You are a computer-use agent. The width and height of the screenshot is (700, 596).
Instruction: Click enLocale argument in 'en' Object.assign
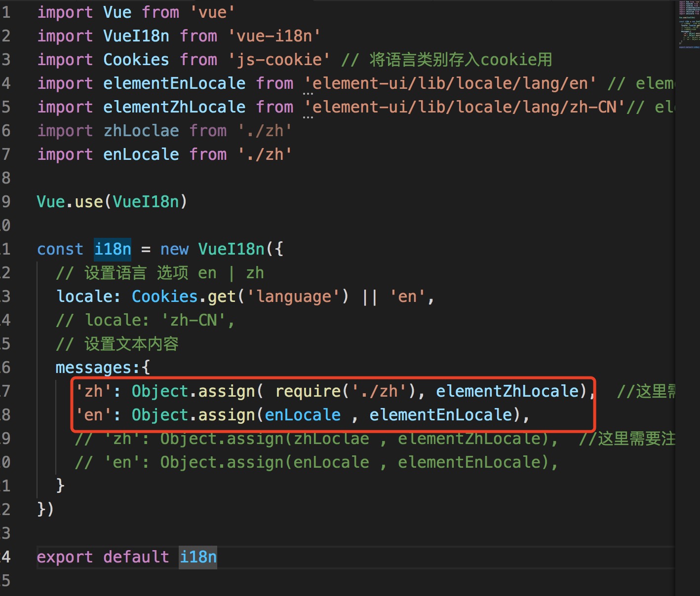click(x=303, y=415)
